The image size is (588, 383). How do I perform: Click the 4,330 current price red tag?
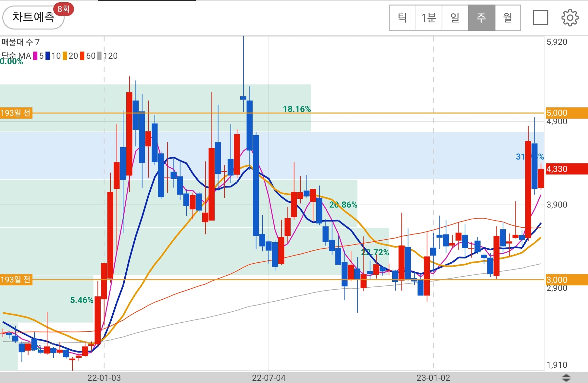click(x=567, y=169)
